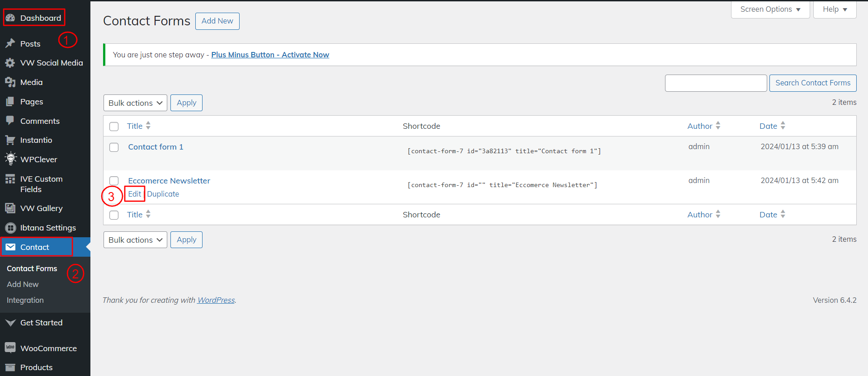Image resolution: width=868 pixels, height=376 pixels.
Task: Check the Contact form 1 checkbox
Action: tap(114, 147)
